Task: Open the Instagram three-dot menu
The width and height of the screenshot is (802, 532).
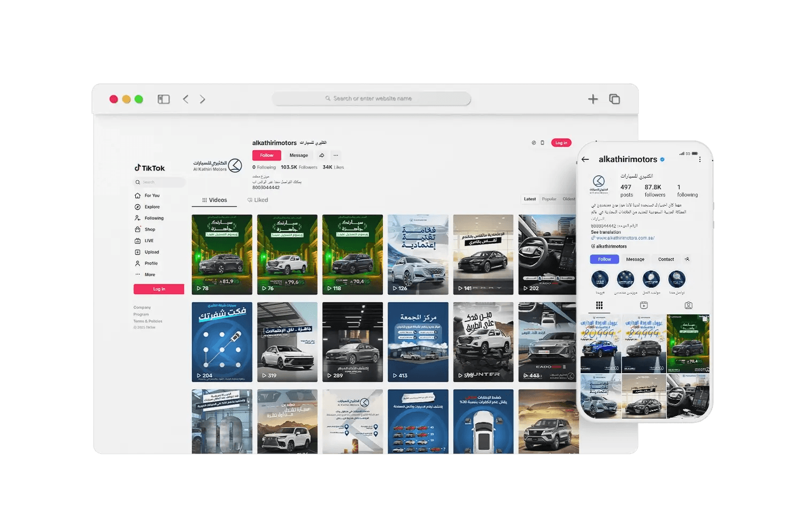Action: pos(700,159)
